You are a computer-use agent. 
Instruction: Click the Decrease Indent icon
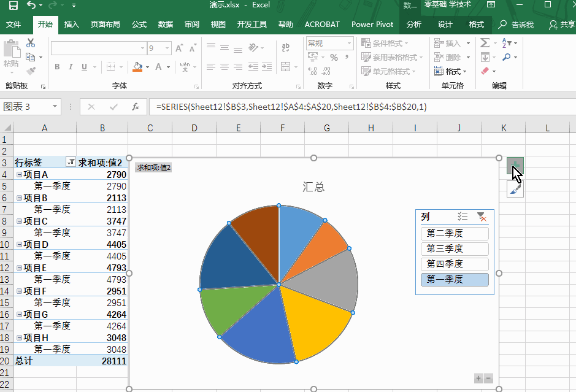pos(253,66)
